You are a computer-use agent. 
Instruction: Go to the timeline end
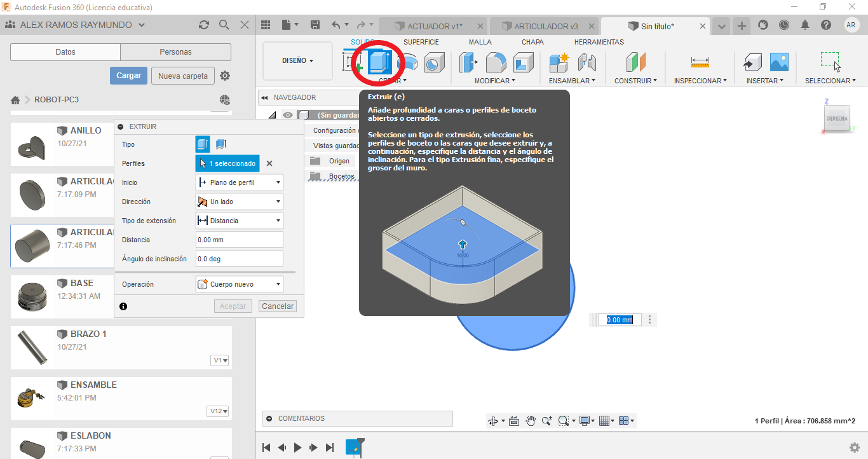[x=330, y=448]
